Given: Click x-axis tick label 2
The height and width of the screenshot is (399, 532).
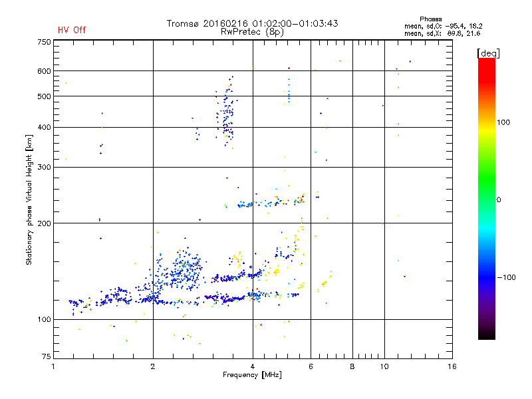Looking at the screenshot, I should click(153, 366).
